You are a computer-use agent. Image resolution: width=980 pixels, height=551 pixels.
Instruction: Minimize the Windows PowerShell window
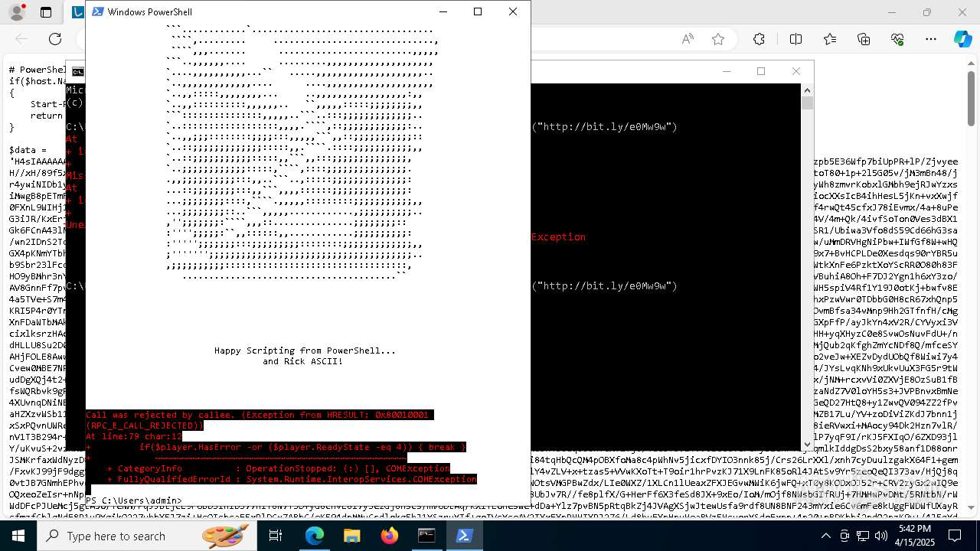443,11
